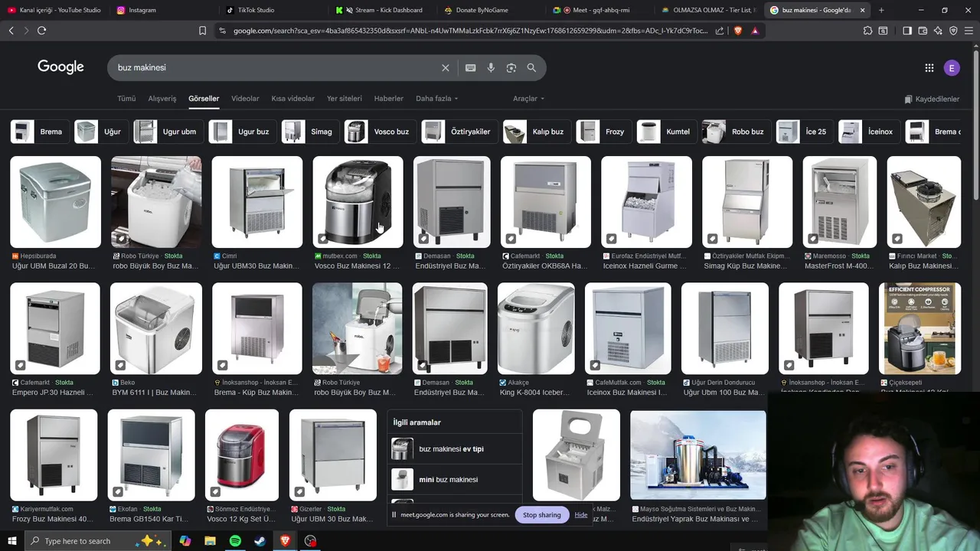Select the 'Ugur ubm' filter chip
980x551 pixels.
coord(167,132)
